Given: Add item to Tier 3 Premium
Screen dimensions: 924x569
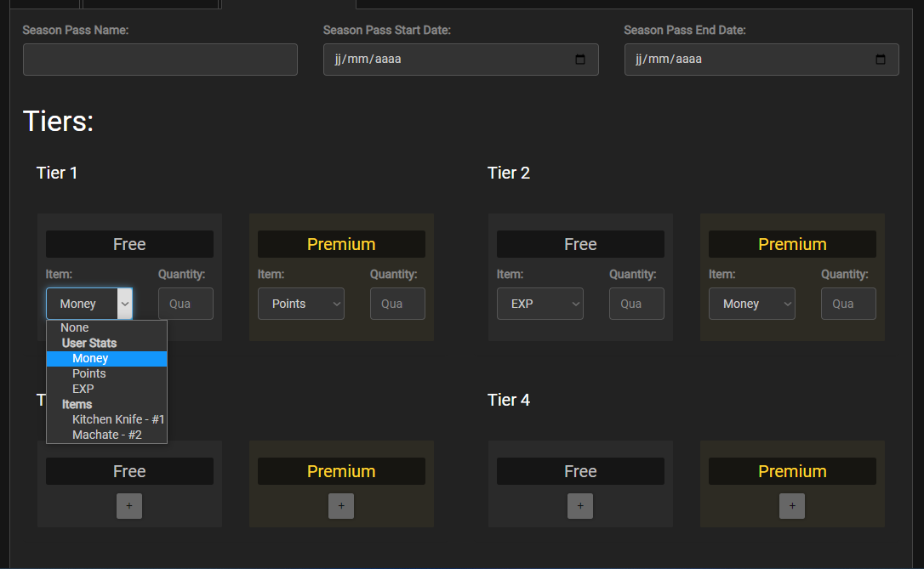Looking at the screenshot, I should pyautogui.click(x=341, y=506).
